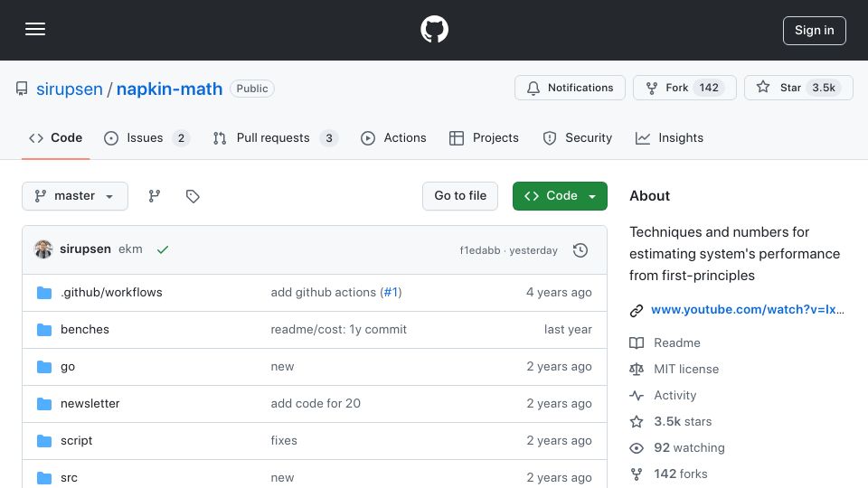868x488 pixels.
Task: Open the Insights tab
Action: click(669, 137)
